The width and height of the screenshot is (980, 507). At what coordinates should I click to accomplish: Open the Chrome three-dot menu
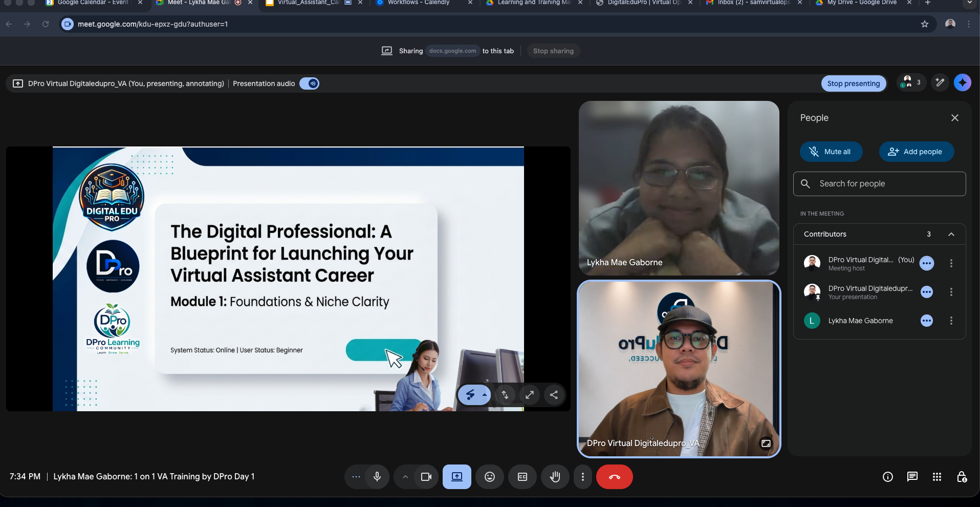click(969, 24)
